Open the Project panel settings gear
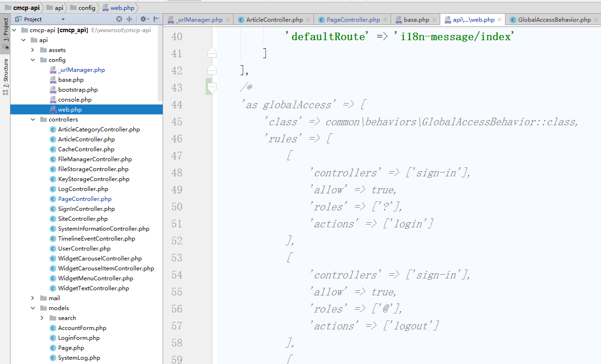The width and height of the screenshot is (601, 364). (143, 19)
